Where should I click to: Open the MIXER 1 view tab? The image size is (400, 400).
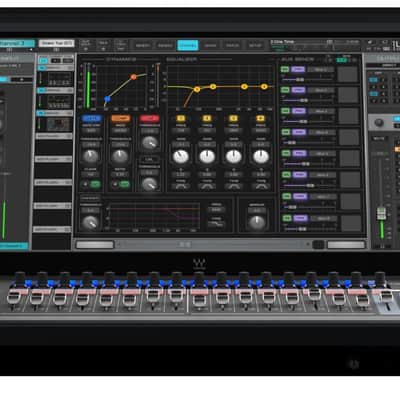(143, 45)
